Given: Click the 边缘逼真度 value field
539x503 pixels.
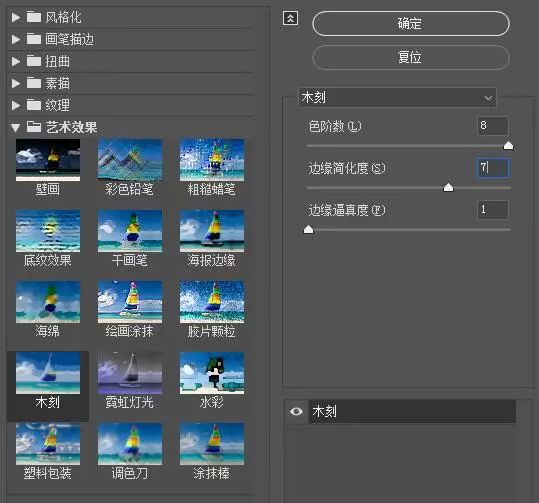Looking at the screenshot, I should pos(493,210).
